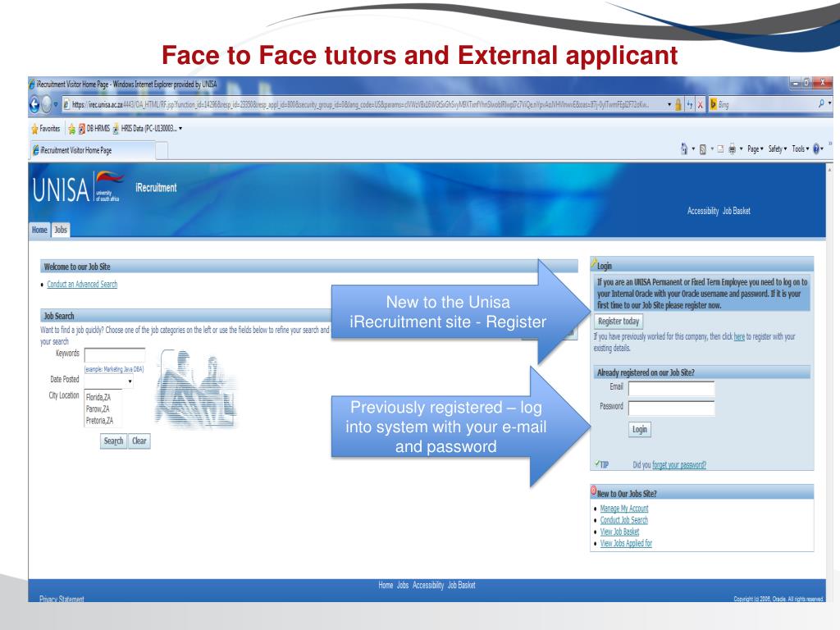
Task: Click the Clear button under Job Search
Action: [x=139, y=441]
